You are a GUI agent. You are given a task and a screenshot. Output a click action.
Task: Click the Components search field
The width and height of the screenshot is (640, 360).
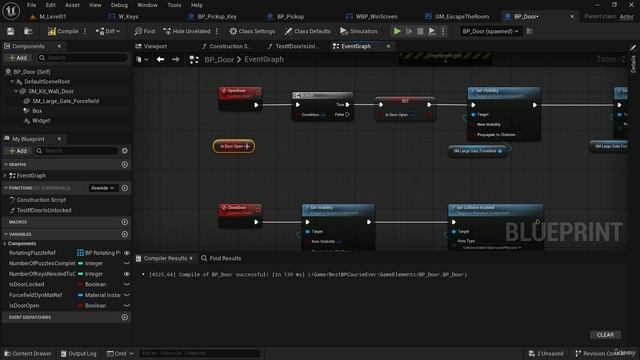82,58
